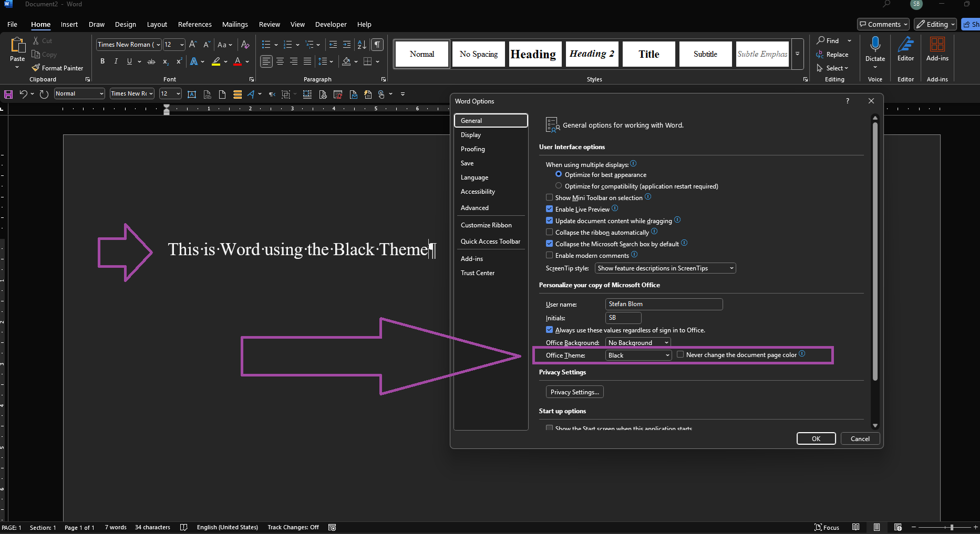This screenshot has height=534, width=980.
Task: Uncheck Update document content while dragging
Action: coord(549,221)
